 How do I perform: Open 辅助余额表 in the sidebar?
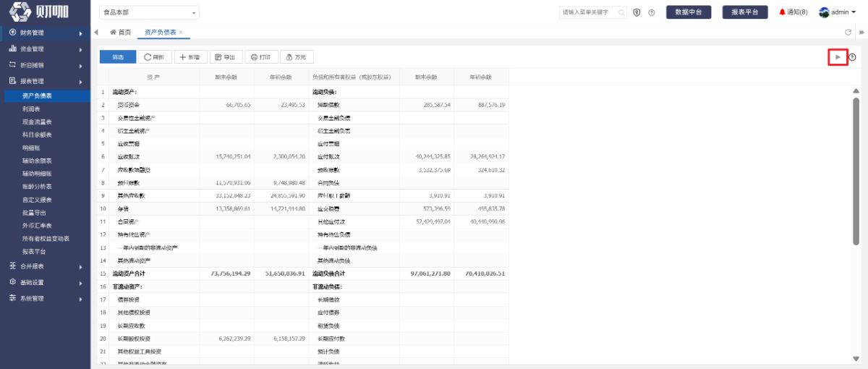click(36, 161)
